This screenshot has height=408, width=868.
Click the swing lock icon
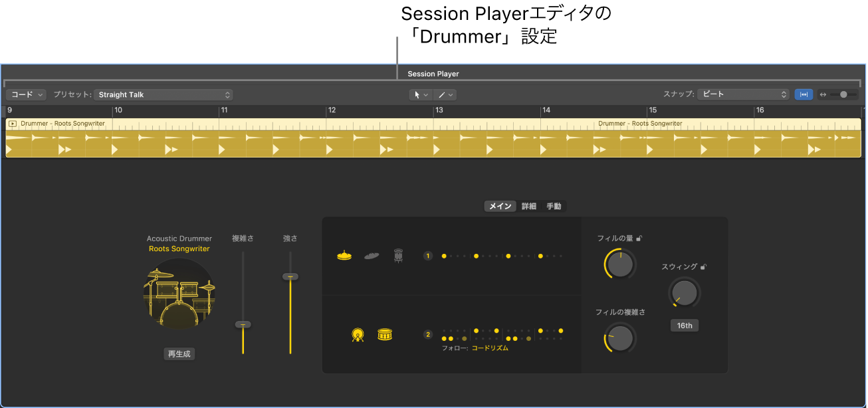(x=704, y=266)
